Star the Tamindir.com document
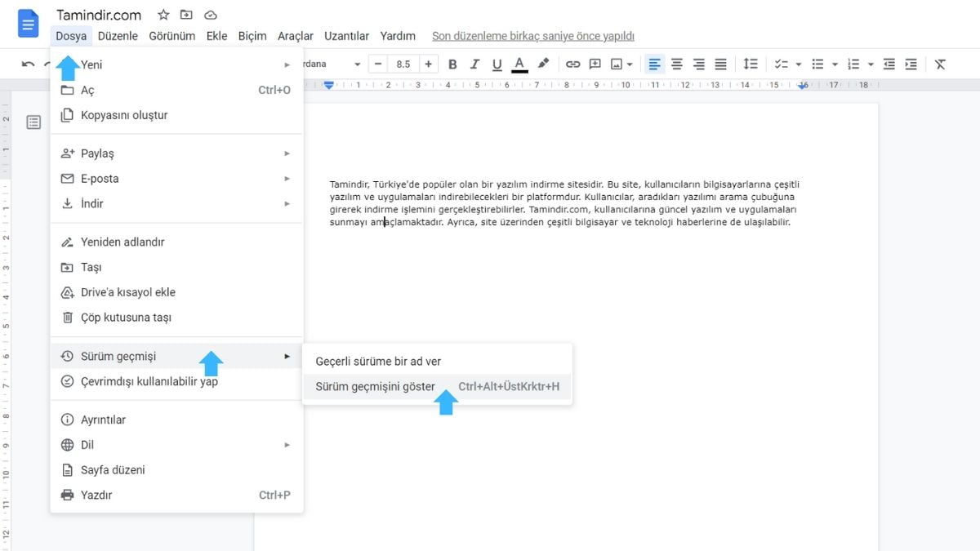Image resolution: width=980 pixels, height=551 pixels. tap(163, 14)
